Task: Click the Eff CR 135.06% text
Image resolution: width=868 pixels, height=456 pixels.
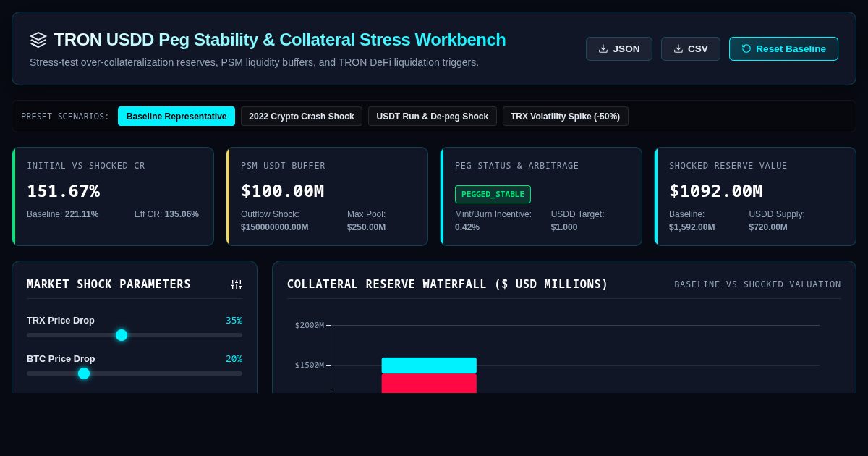Action: (166, 214)
